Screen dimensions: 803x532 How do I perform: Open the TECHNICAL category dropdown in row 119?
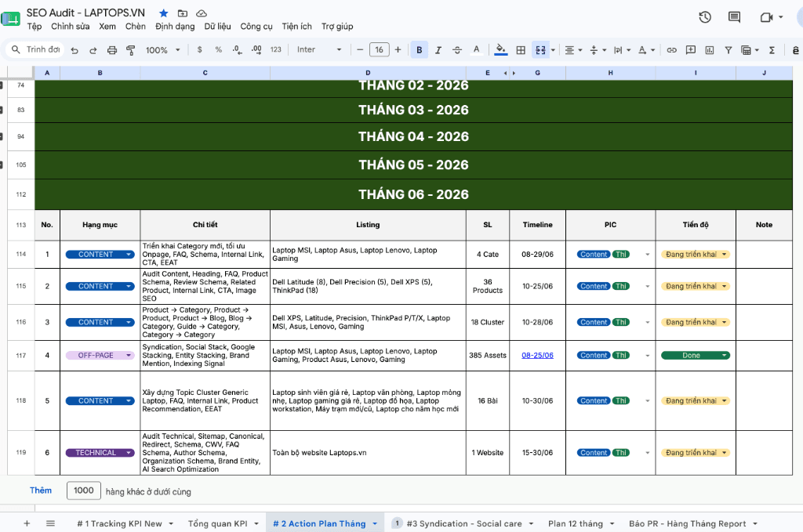tap(100, 453)
